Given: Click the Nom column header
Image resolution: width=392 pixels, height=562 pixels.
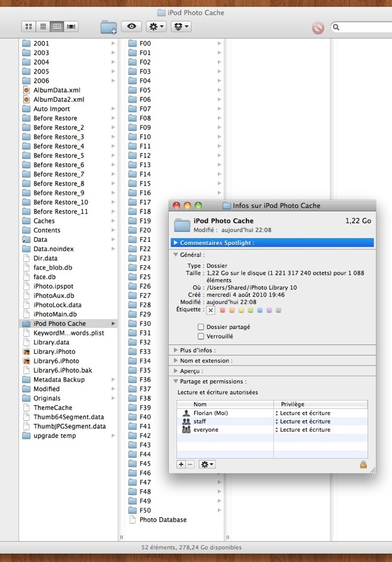Looking at the screenshot, I should (x=225, y=404).
